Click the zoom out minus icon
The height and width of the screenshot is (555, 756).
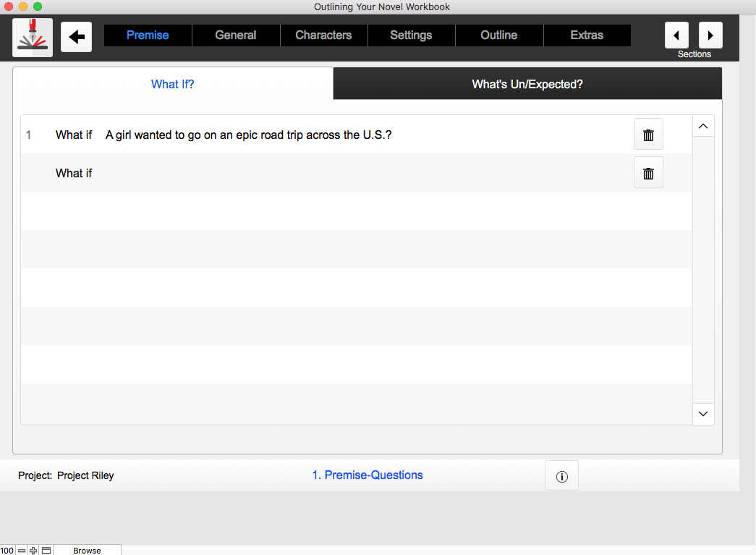[x=22, y=550]
